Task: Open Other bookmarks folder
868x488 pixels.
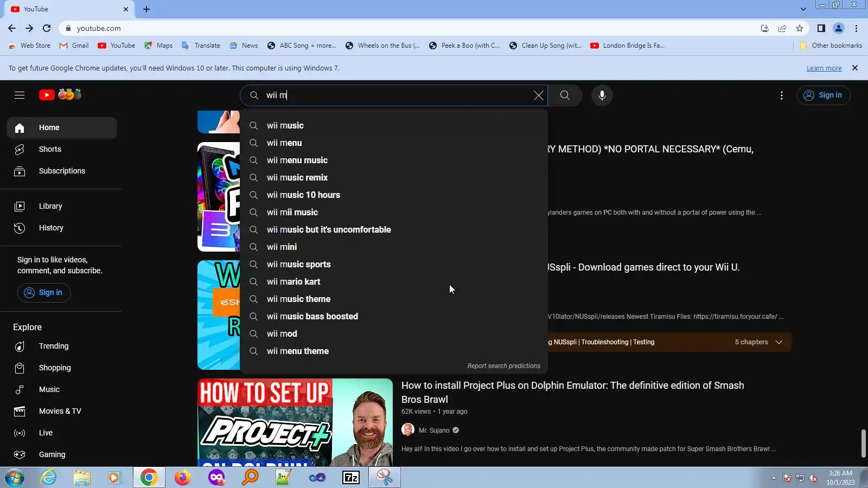Action: (x=831, y=46)
